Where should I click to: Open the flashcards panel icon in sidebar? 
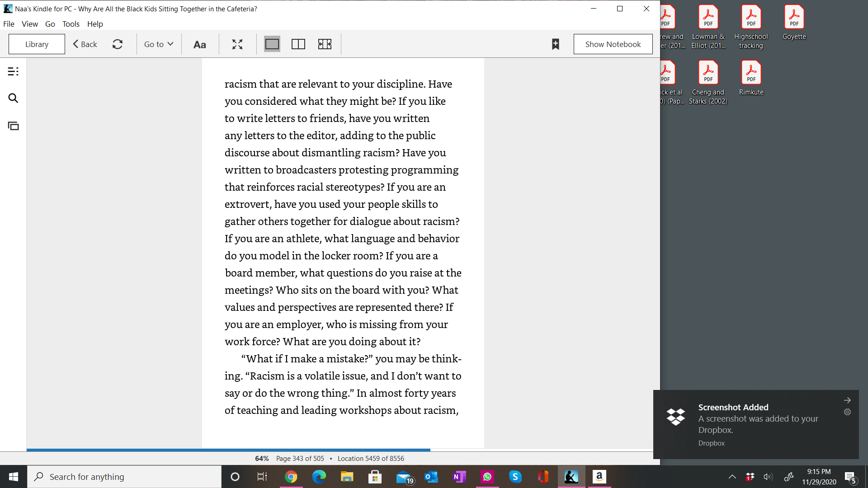tap(13, 126)
